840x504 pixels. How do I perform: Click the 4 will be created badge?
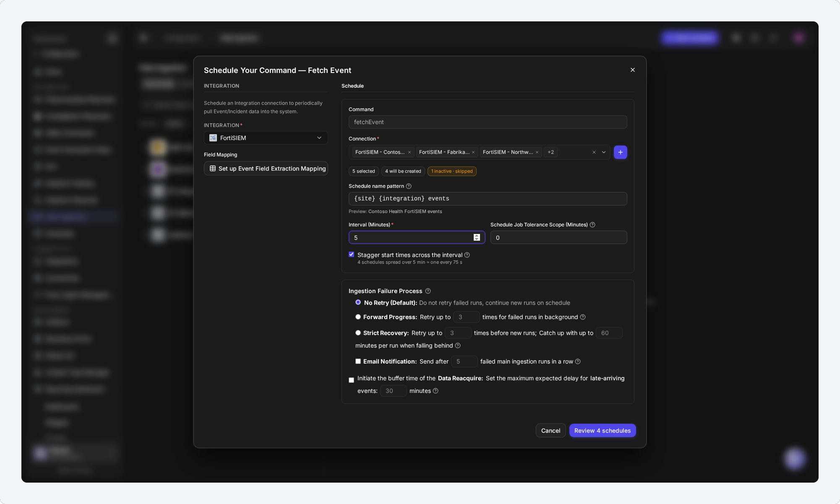403,171
